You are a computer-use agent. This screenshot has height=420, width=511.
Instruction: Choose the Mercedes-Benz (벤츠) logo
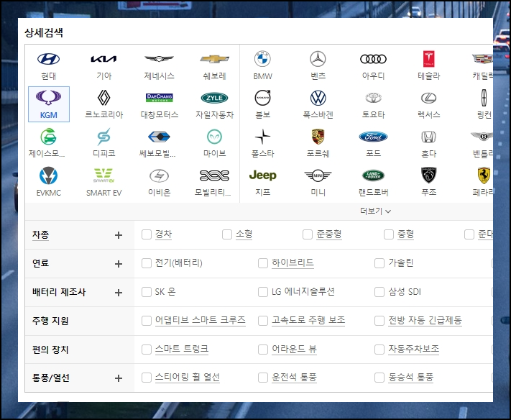pyautogui.click(x=318, y=59)
